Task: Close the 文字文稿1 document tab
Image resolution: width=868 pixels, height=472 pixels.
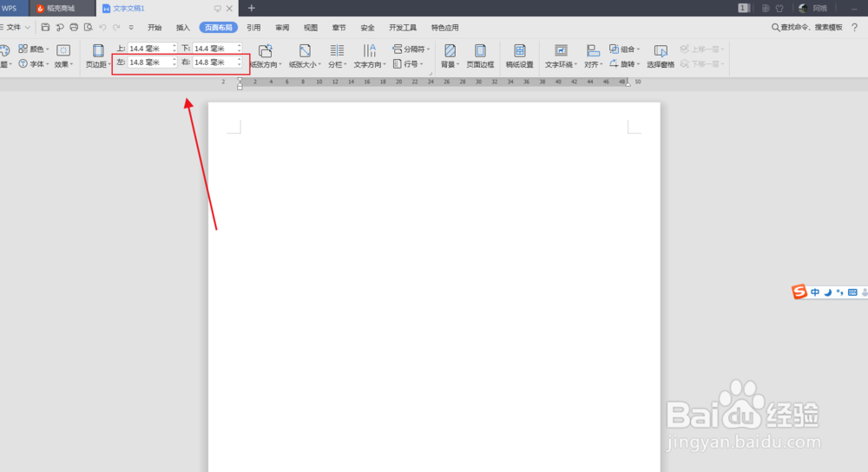Action: (x=229, y=9)
